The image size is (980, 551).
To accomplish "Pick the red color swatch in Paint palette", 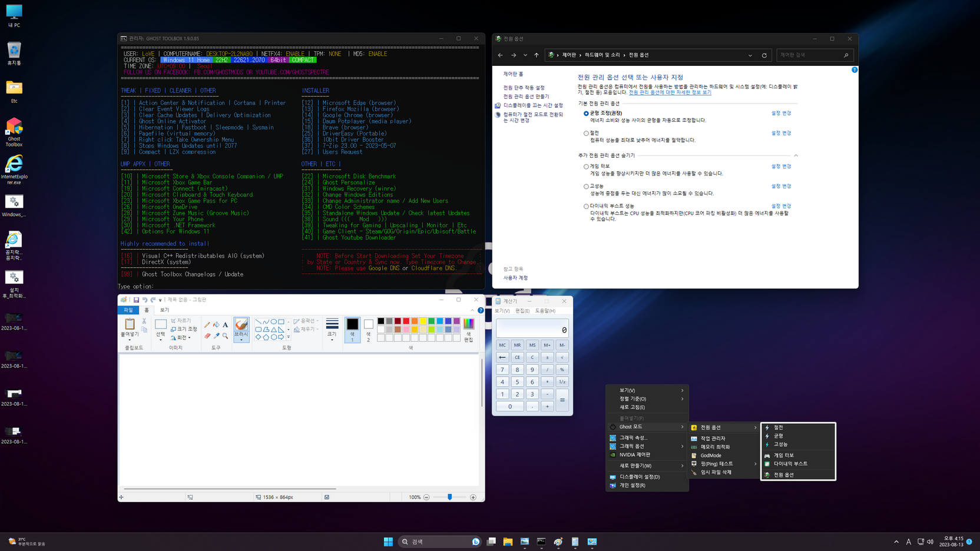I will click(406, 321).
